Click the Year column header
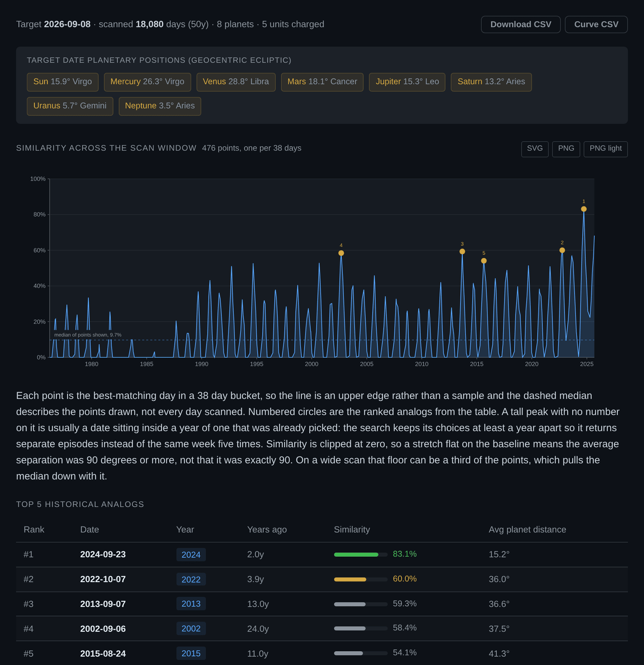The image size is (644, 665). click(185, 530)
